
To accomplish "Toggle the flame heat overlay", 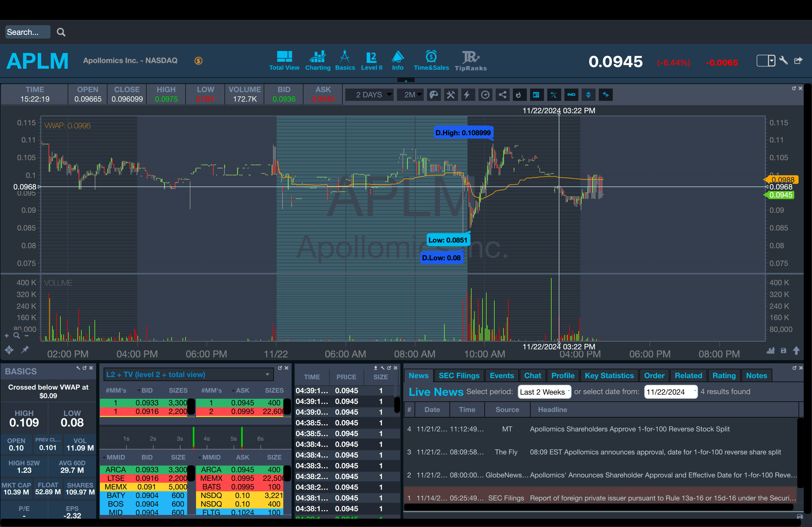I will 519,95.
